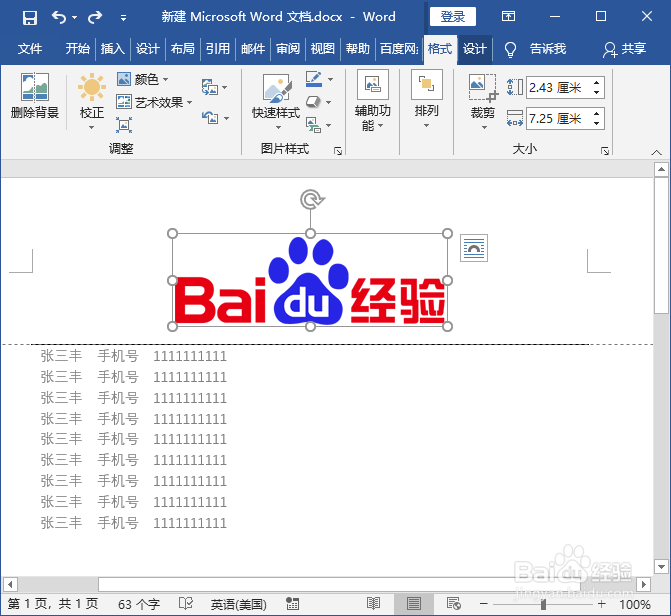This screenshot has height=616, width=671.
Task: Click the 登录 sign-in button
Action: pyautogui.click(x=453, y=17)
